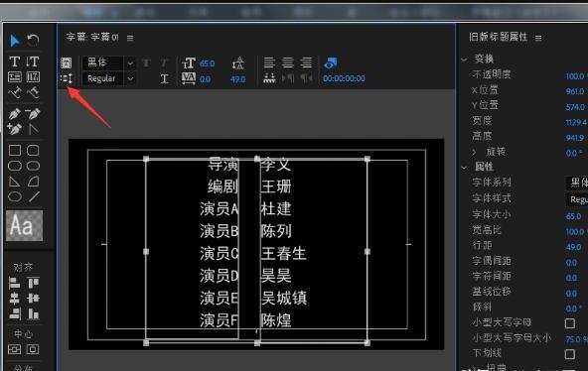Click 宽度 value 1129.4
The width and height of the screenshot is (588, 371).
(576, 122)
